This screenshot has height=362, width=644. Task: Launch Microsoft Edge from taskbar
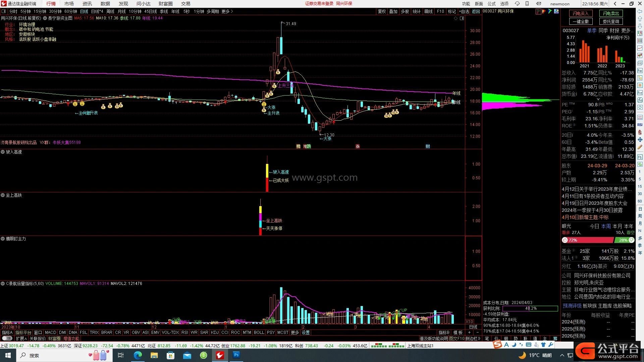click(138, 355)
